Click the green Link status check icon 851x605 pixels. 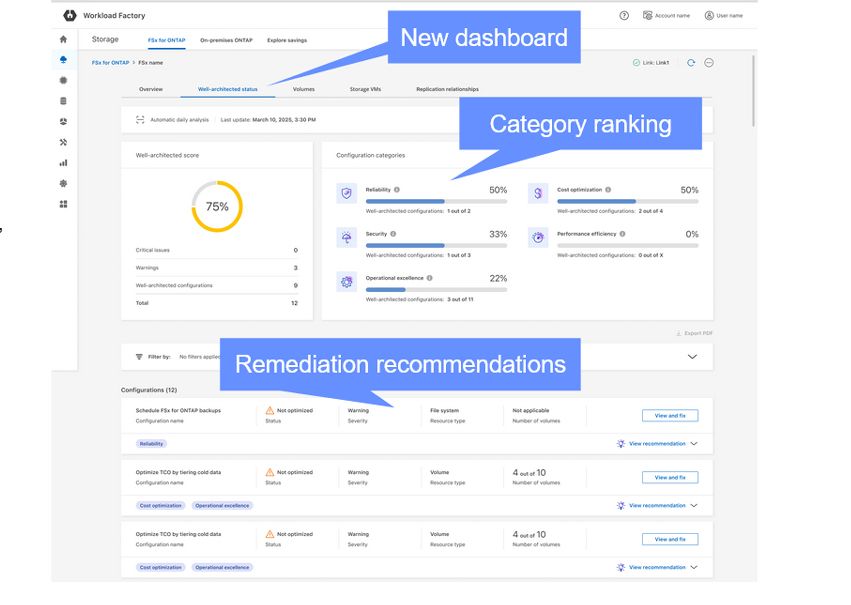tap(636, 62)
